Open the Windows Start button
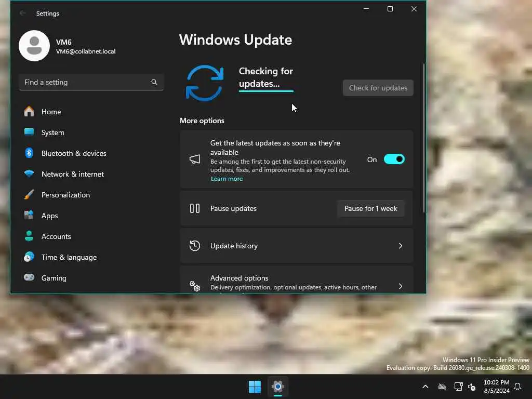532x399 pixels. pos(255,387)
